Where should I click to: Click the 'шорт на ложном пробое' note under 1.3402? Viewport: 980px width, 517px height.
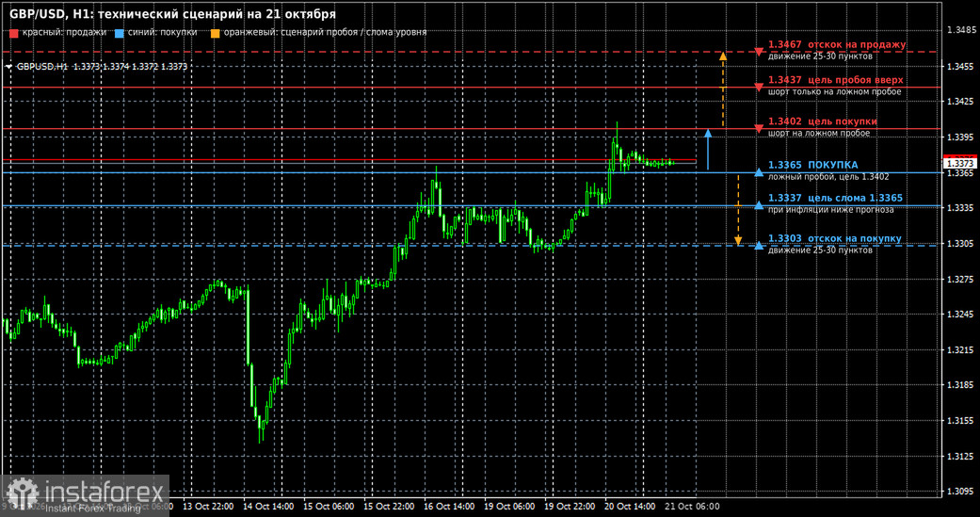click(x=819, y=133)
